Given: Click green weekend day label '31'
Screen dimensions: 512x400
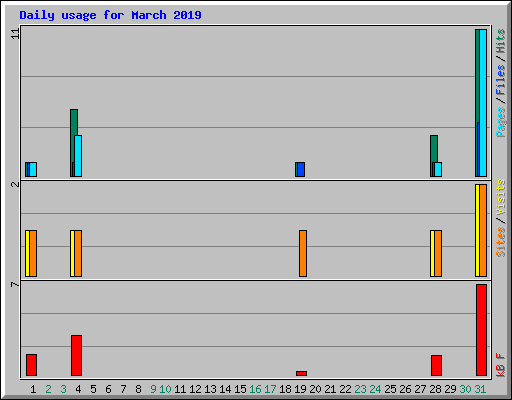Looking at the screenshot, I should pos(480,389).
